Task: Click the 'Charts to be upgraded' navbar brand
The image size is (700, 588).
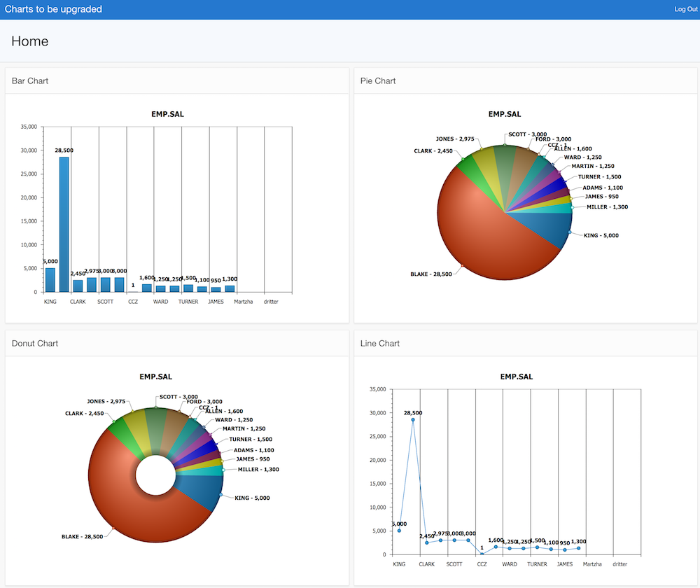Action: (53, 9)
